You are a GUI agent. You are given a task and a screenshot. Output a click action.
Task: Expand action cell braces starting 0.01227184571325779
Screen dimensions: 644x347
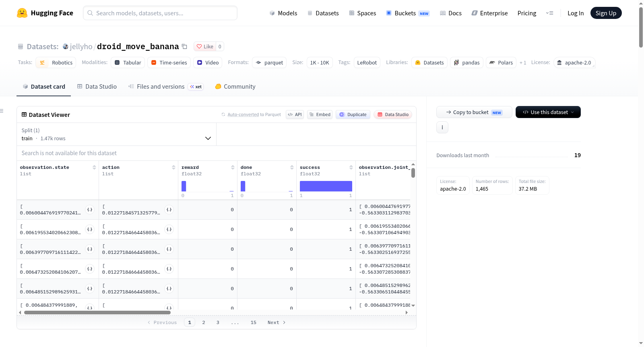coord(169,210)
